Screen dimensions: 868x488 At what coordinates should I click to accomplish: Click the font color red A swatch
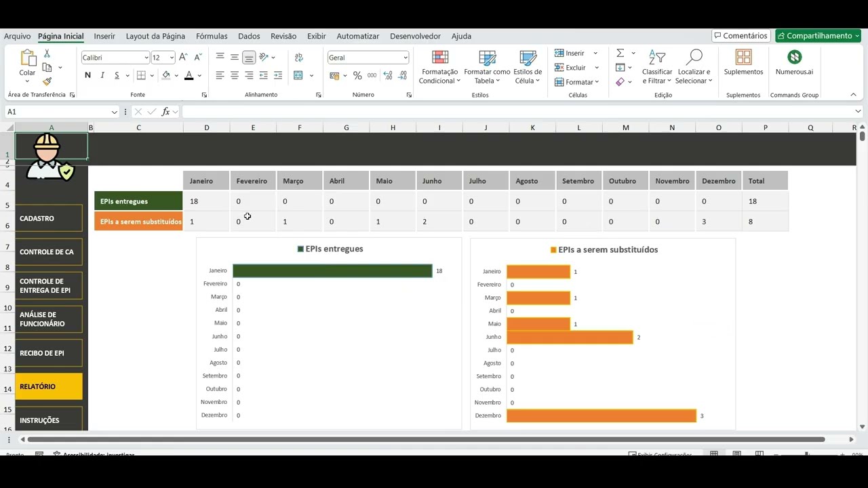(189, 75)
